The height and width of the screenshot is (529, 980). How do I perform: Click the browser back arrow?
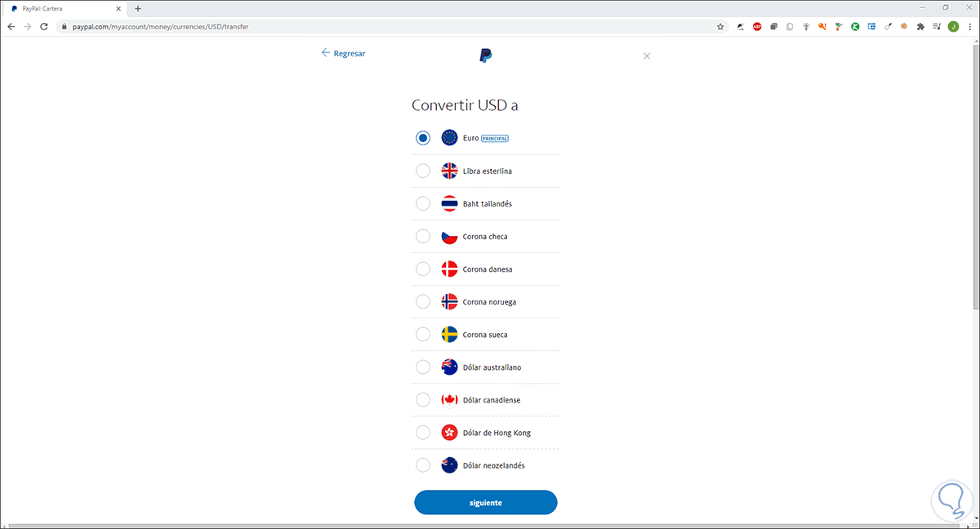[x=11, y=26]
